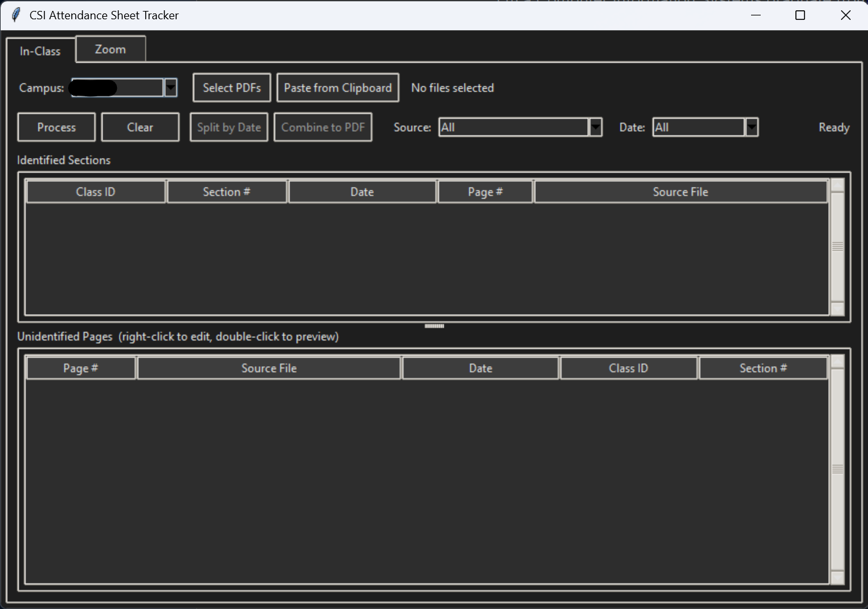Click Section # header in Unidentified Pages
This screenshot has width=868, height=609.
pyautogui.click(x=763, y=368)
